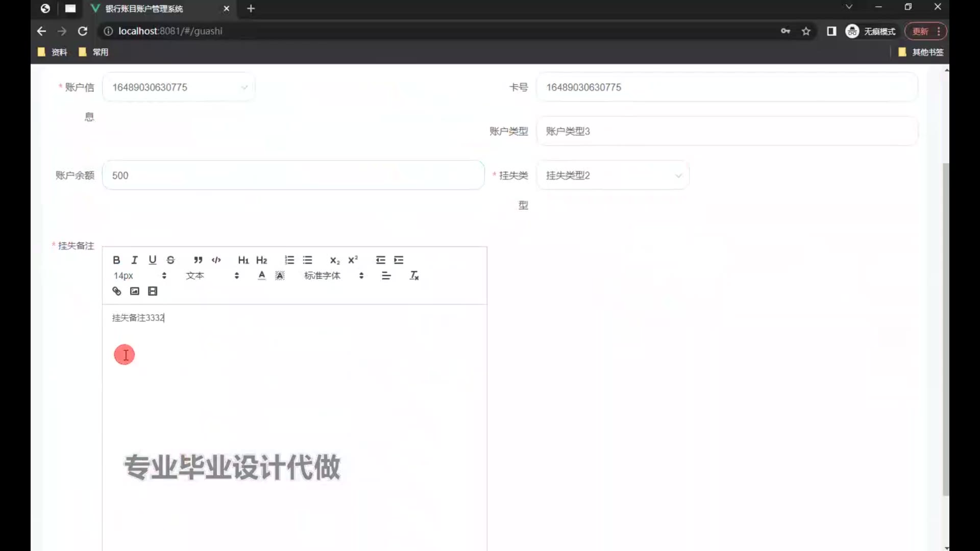Click the 账户余额 input field
Screen dimensions: 980x551
293,176
